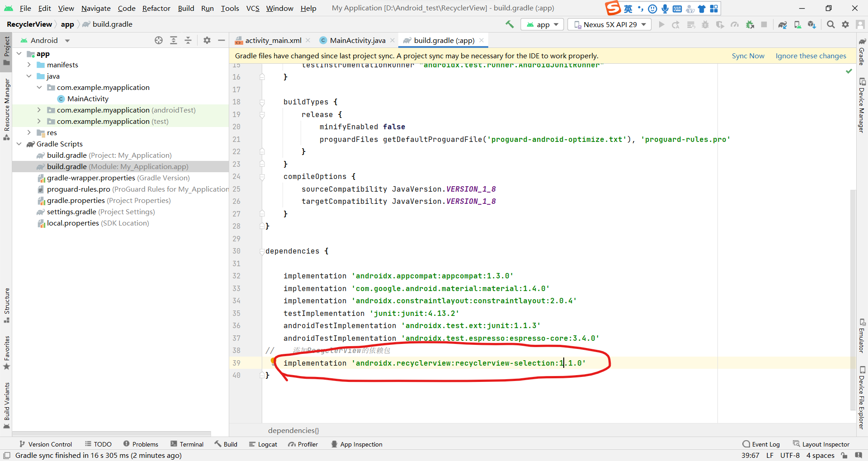This screenshot has width=868, height=461.
Task: Sync project with Gradle files elephant icon
Action: [783, 25]
